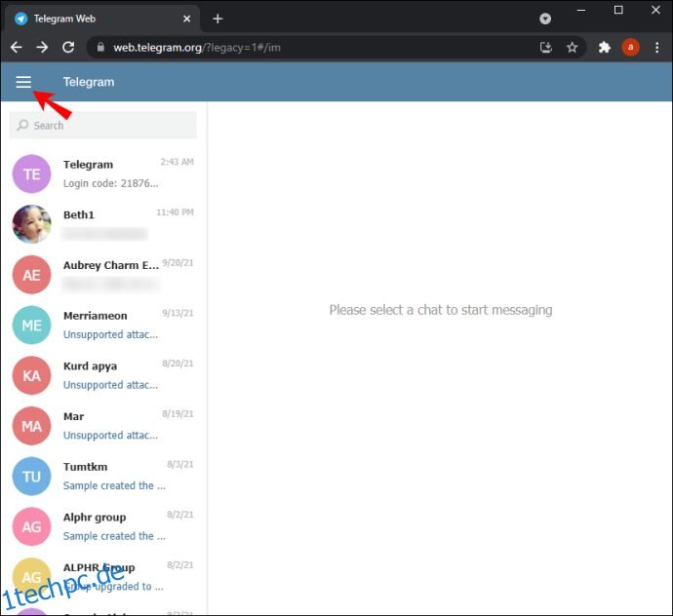The height and width of the screenshot is (616, 673).
Task: Reload the Telegram Web page
Action: click(x=68, y=47)
